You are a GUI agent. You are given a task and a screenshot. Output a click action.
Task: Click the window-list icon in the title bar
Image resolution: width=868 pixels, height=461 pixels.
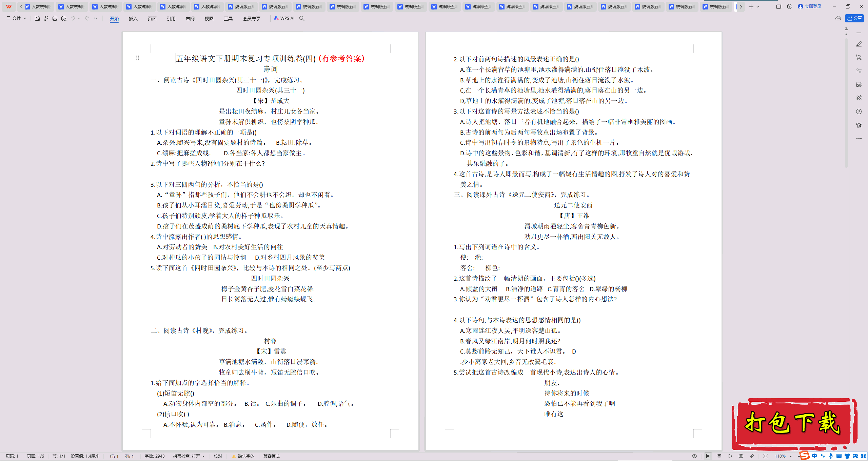tap(779, 6)
